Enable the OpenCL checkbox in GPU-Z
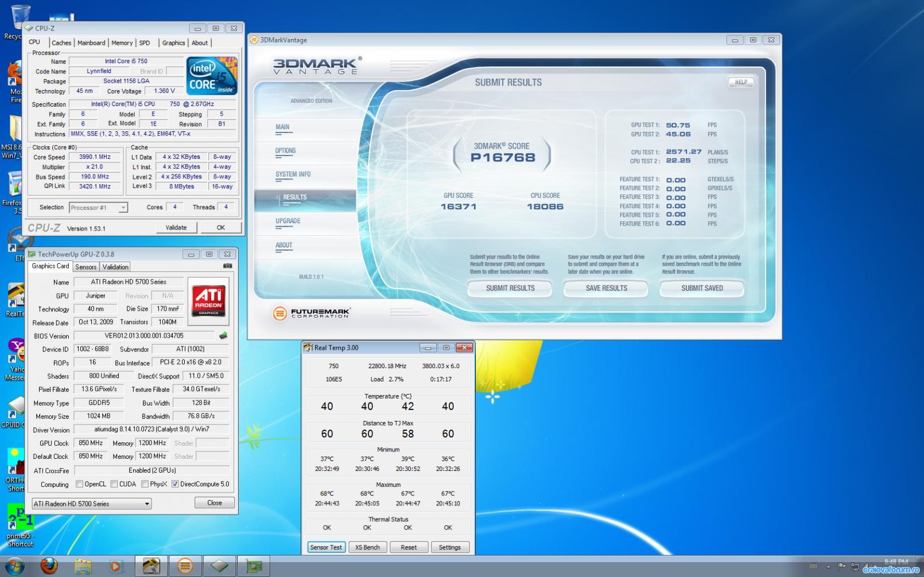The height and width of the screenshot is (577, 924). pos(79,484)
